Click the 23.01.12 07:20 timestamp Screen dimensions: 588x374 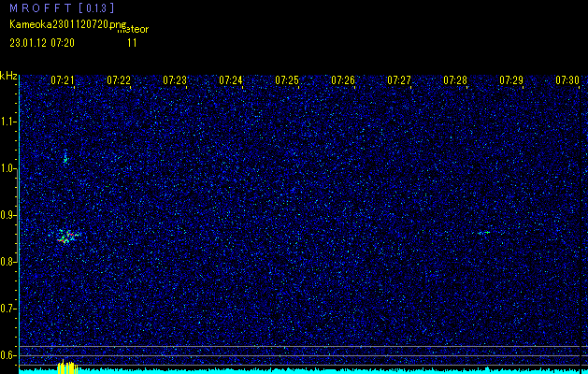(x=42, y=43)
